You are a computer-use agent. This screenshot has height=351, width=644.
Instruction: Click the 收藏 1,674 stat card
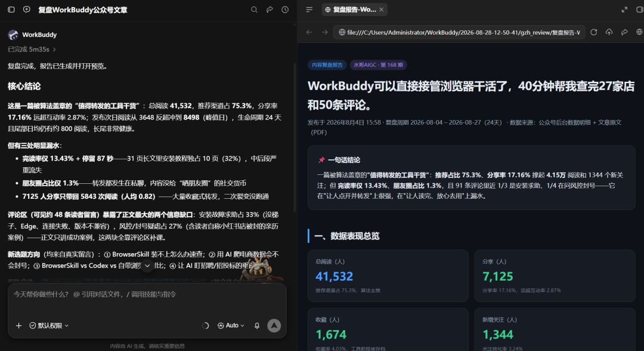[x=388, y=330]
